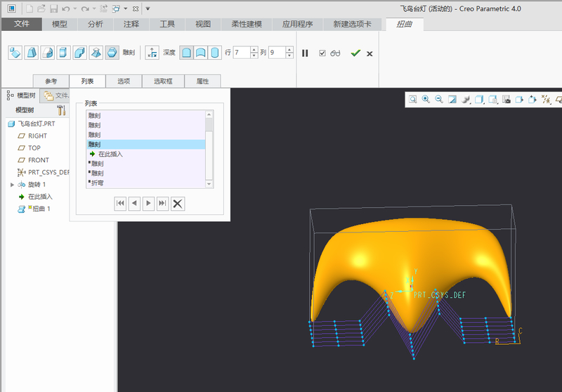Image resolution: width=562 pixels, height=392 pixels.
Task: Click the sculpt orientation toggle icon before 深度
Action: click(x=152, y=53)
